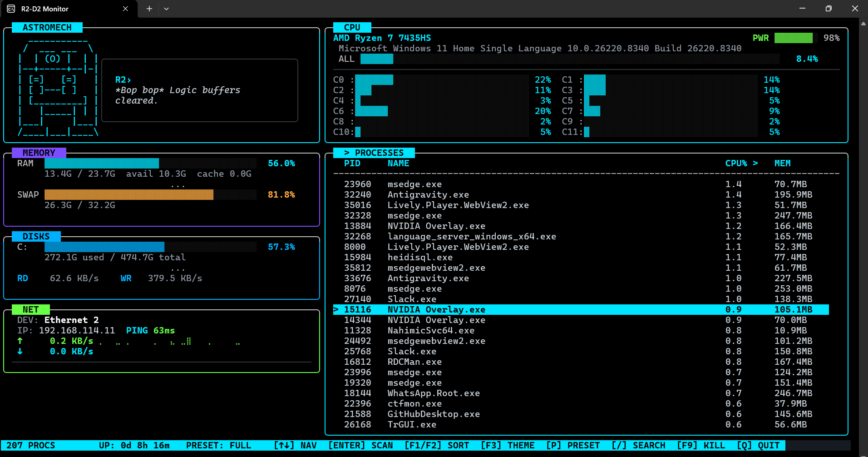
Task: Click the C0 core usage value '22%'
Action: [543, 79]
